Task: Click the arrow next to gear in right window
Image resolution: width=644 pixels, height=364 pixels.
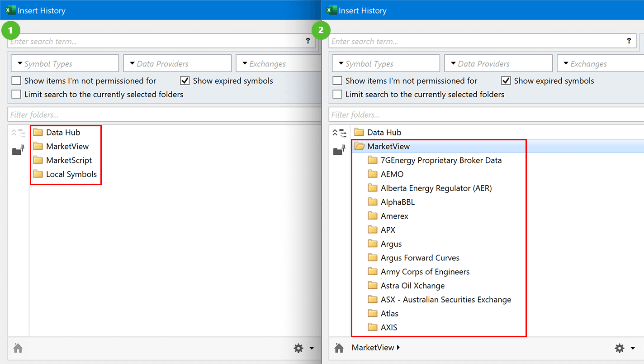Action: point(633,348)
